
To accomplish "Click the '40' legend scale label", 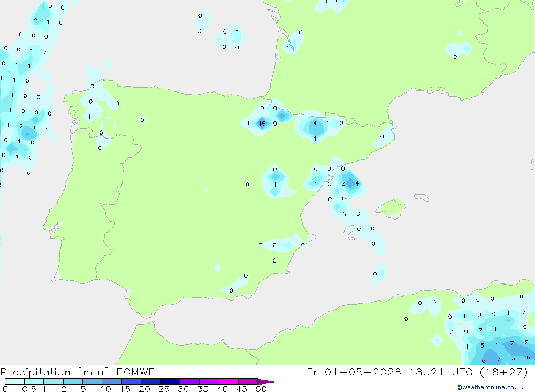I will tap(223, 389).
